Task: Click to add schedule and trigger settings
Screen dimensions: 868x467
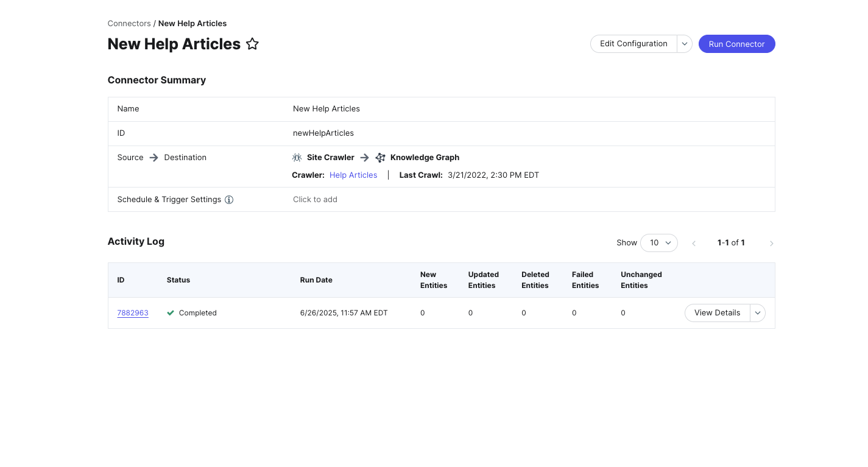Action: tap(315, 200)
